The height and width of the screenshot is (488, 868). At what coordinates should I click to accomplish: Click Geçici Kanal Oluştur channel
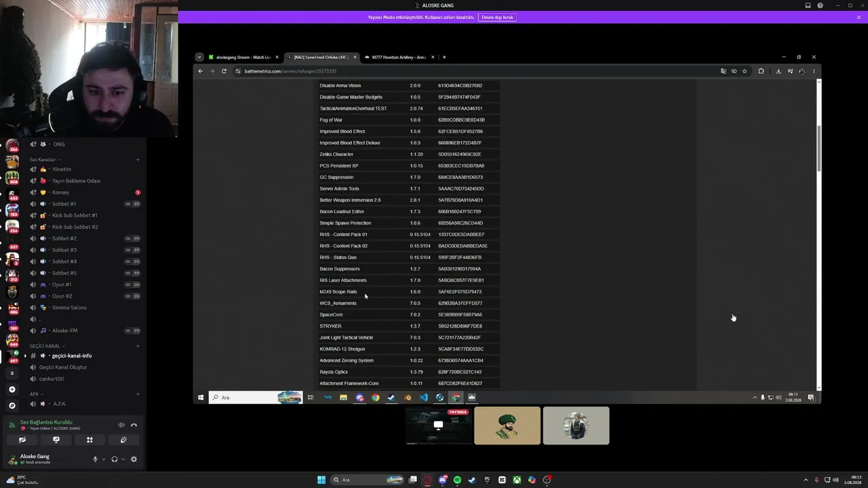click(85, 367)
